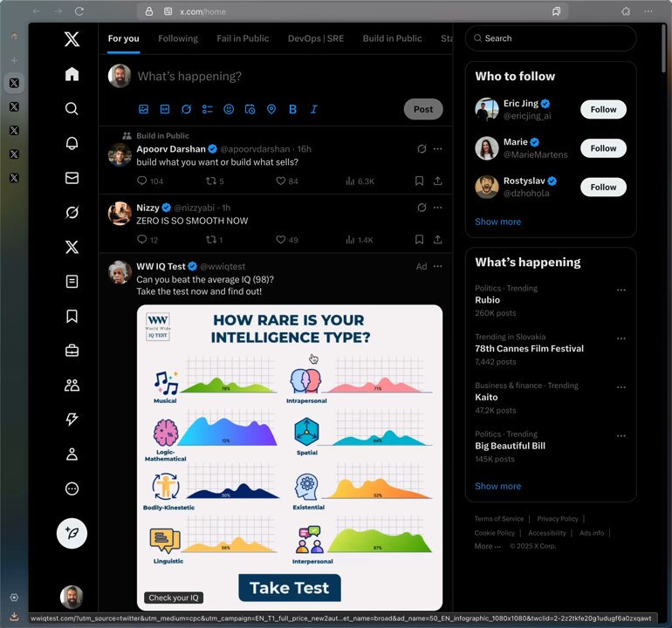Switch to Fail in Public tab
This screenshot has height=628, width=672.
click(243, 38)
